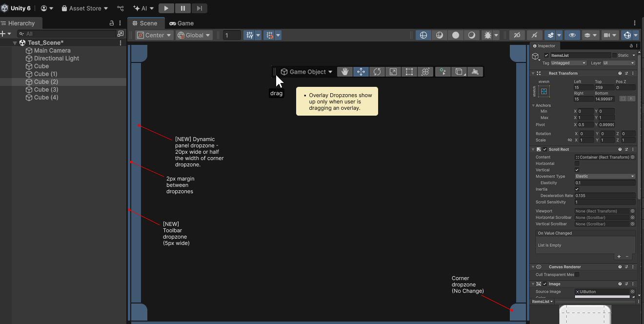Select the Hand view tool
Image resolution: width=644 pixels, height=324 pixels.
point(345,72)
